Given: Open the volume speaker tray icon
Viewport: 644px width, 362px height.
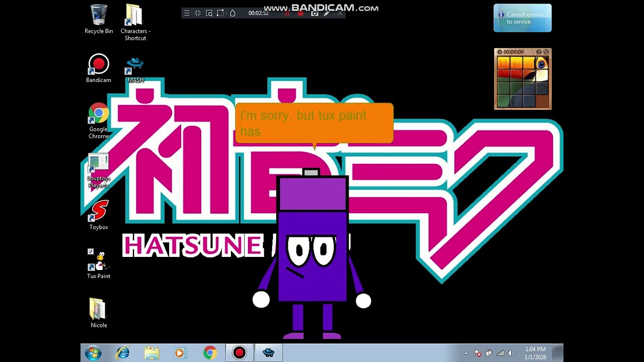Looking at the screenshot, I should point(512,353).
